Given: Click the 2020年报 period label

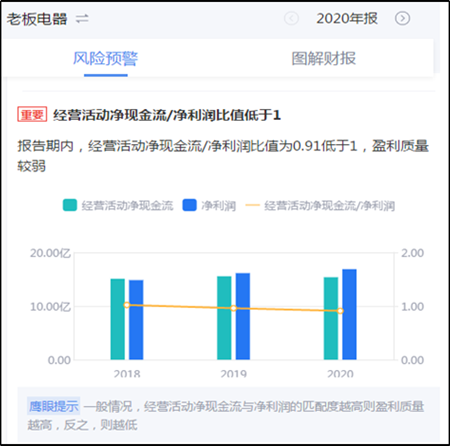Looking at the screenshot, I should (x=347, y=18).
